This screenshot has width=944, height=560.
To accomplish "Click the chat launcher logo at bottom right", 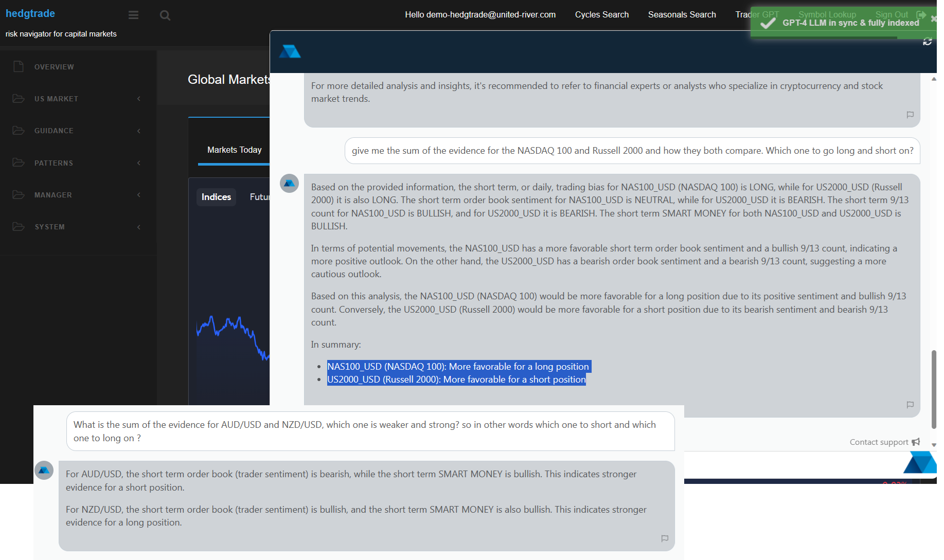I will point(920,462).
